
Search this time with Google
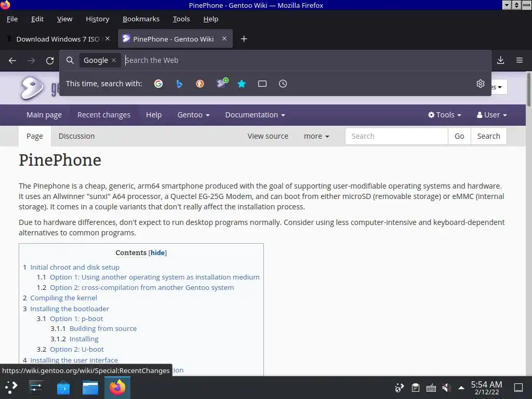tap(158, 84)
